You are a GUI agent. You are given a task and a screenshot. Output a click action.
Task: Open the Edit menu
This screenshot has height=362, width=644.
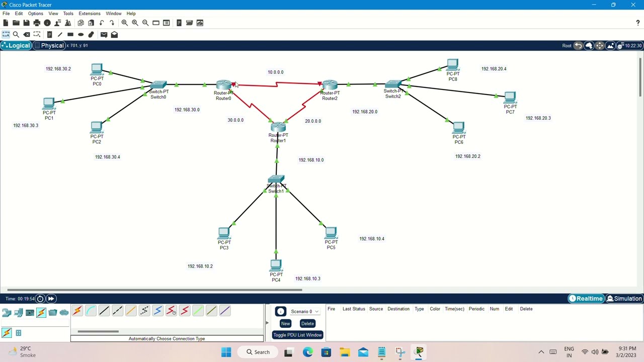tap(19, 14)
